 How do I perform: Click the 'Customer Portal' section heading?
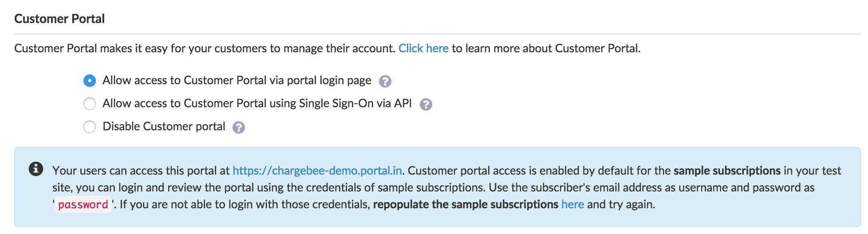point(59,19)
